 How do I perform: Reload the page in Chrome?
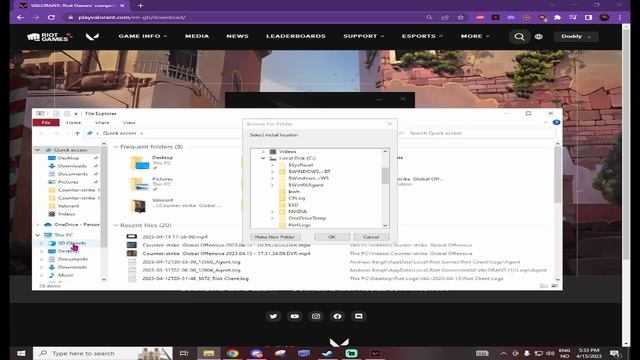click(51, 18)
